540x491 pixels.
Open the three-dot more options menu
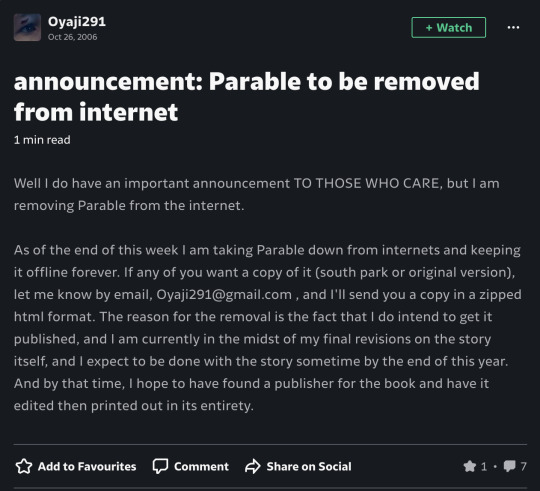click(x=513, y=28)
